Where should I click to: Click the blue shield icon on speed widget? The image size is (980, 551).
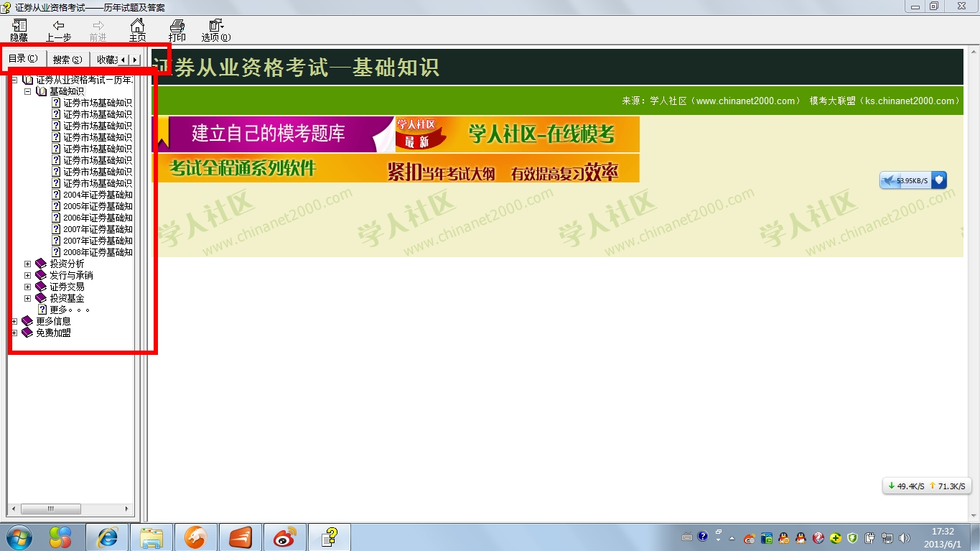click(939, 180)
